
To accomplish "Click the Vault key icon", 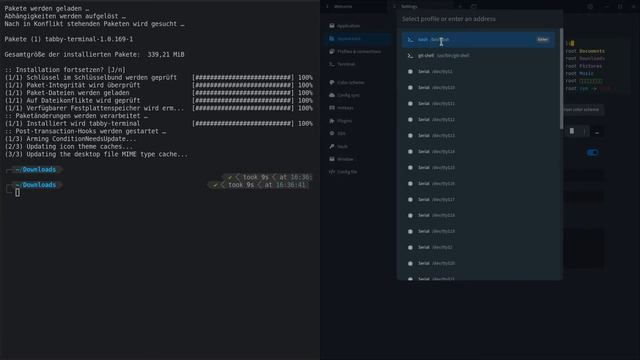I will click(332, 146).
